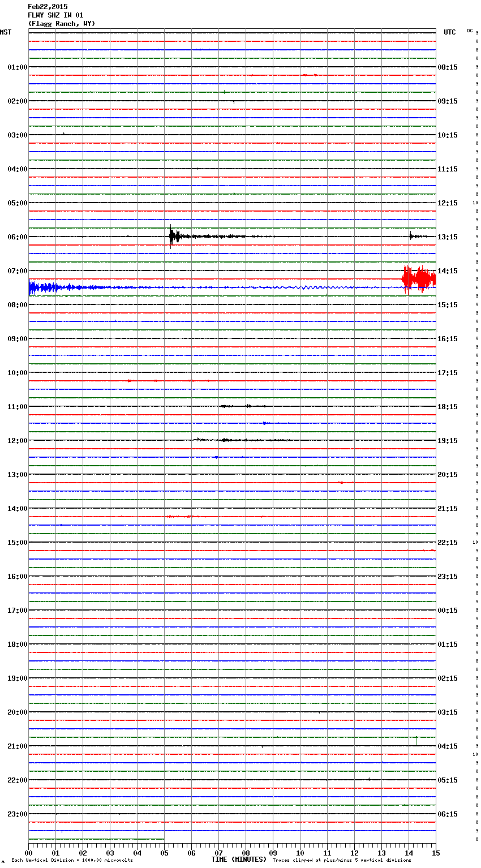Pick the 17:15 UTC time label
The height and width of the screenshot is (868, 481).
[x=448, y=373]
